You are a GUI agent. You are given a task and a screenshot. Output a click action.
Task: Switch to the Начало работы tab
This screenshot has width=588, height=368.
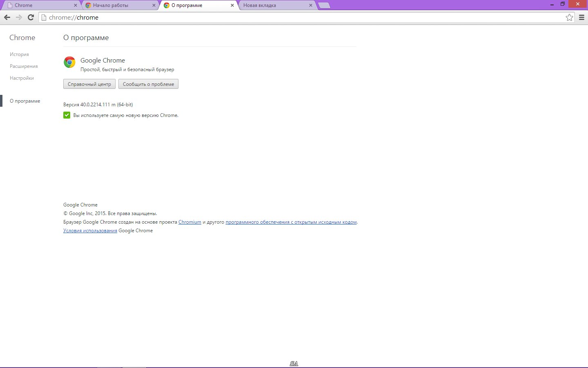click(118, 5)
